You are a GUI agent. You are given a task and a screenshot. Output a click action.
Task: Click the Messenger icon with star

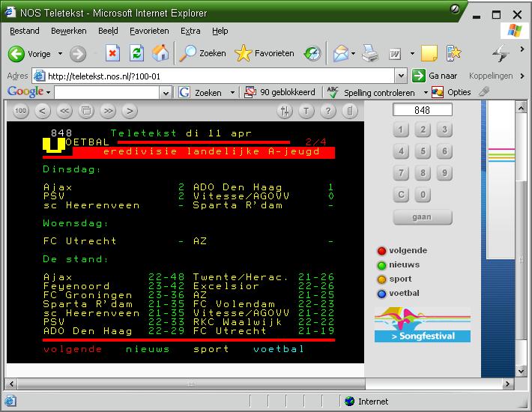(453, 53)
